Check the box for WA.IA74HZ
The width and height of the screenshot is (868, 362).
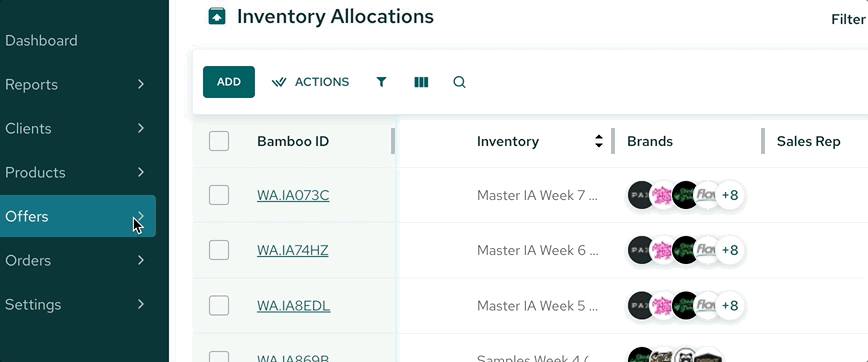coord(219,250)
